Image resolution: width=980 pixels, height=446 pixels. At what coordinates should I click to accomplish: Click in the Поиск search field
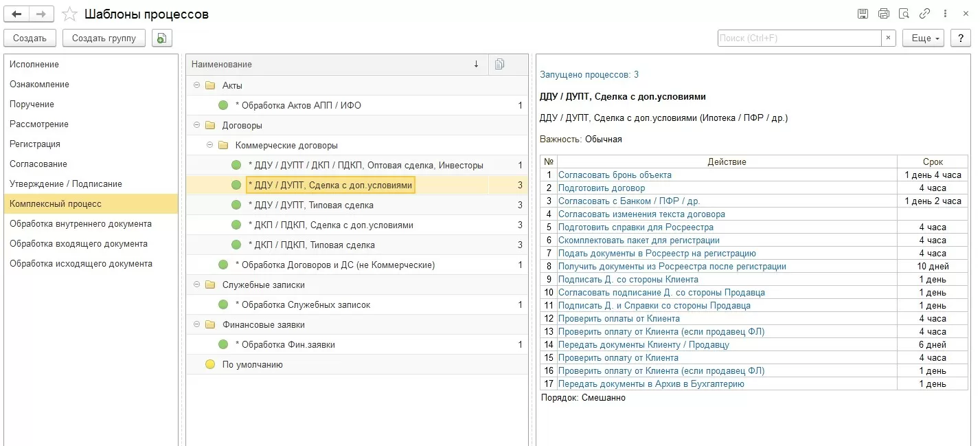coord(799,38)
